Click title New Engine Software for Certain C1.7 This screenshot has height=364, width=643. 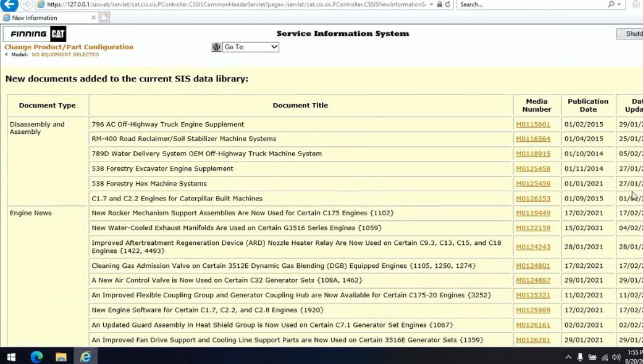[208, 310]
